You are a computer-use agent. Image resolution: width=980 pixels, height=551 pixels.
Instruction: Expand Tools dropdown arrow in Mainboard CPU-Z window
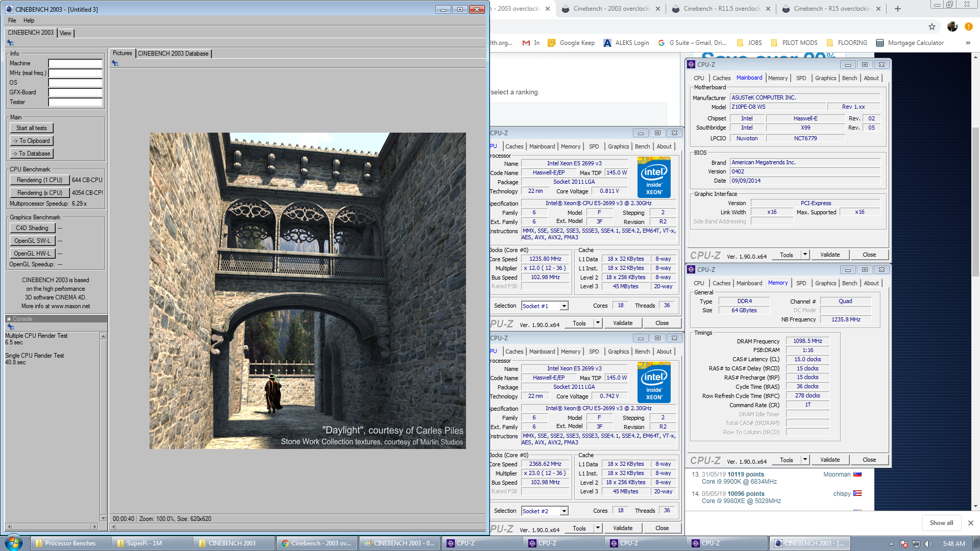[x=805, y=255]
